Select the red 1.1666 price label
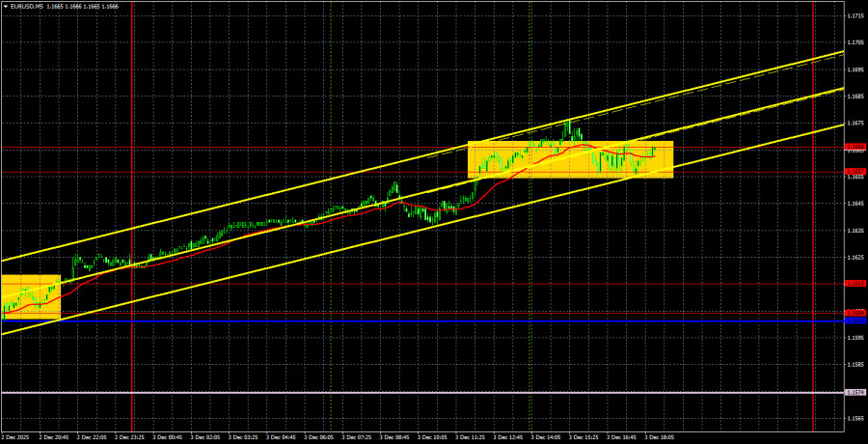Image resolution: width=868 pixels, height=444 pixels. point(854,147)
